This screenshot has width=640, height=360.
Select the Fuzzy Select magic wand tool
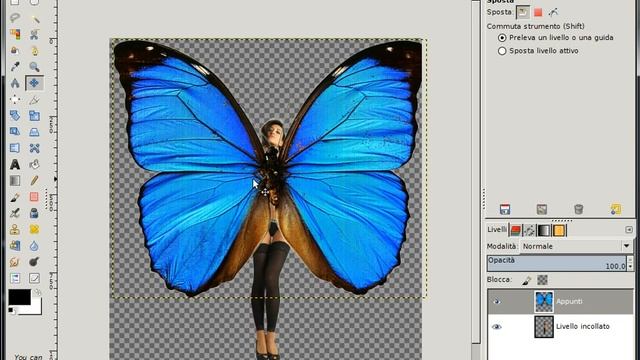34,18
